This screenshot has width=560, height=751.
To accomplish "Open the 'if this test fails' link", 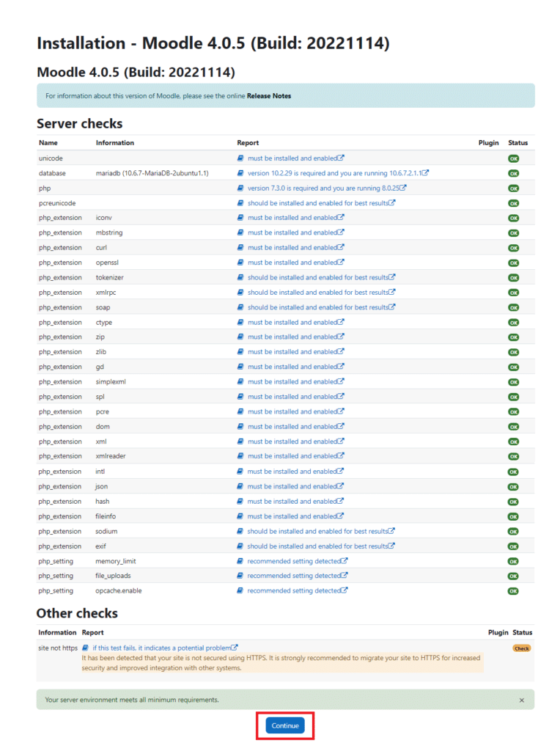I will [x=161, y=648].
